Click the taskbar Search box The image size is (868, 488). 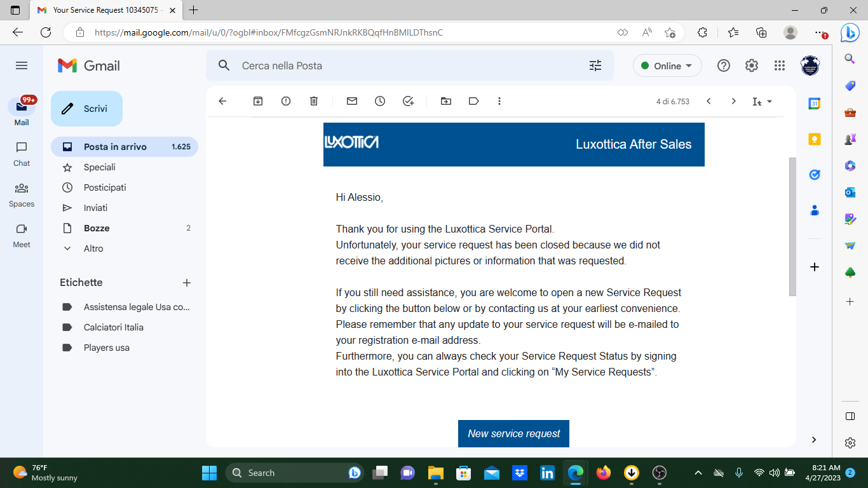coord(295,473)
